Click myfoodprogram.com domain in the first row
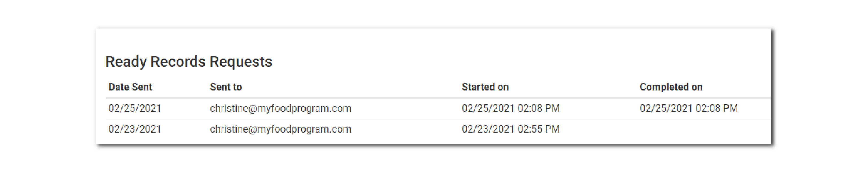This screenshot has height=193, width=868. 304,109
